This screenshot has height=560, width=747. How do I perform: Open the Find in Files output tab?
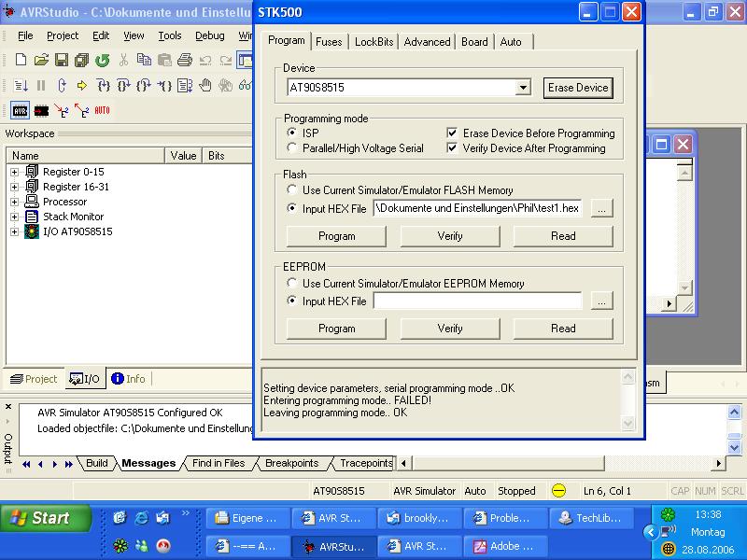tap(218, 463)
